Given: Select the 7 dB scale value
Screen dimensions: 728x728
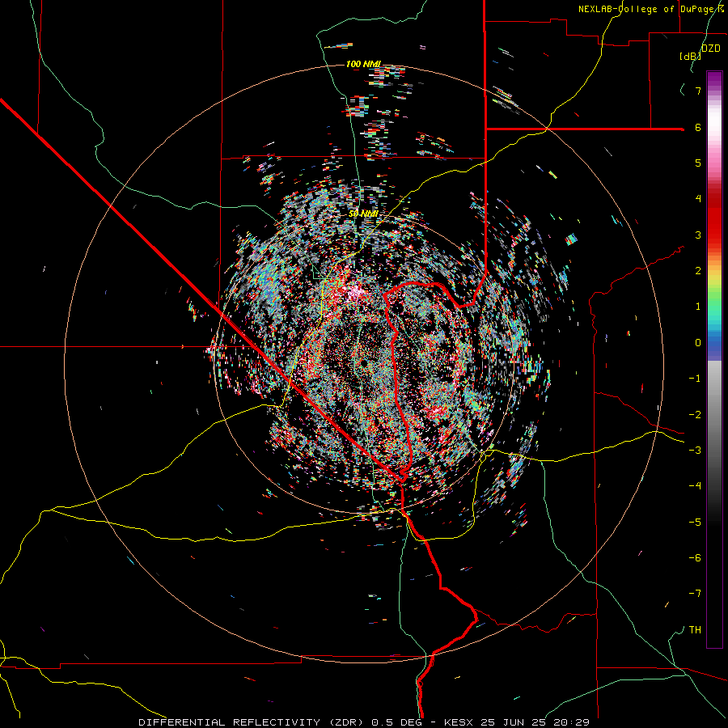Looking at the screenshot, I should [698, 91].
